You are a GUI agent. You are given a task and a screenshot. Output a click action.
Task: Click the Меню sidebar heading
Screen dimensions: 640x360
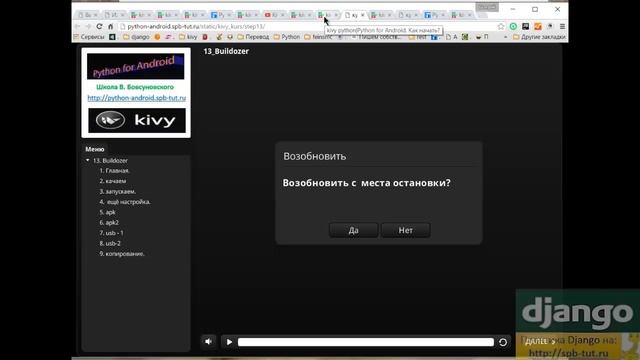[95, 149]
